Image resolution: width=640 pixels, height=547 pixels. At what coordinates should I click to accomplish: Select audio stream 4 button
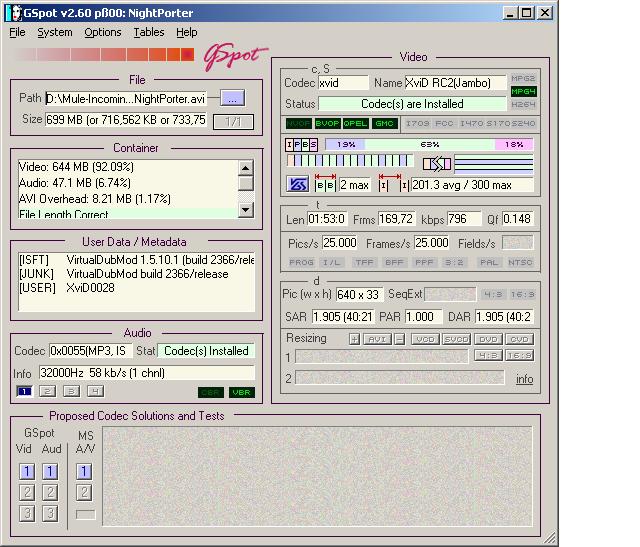95,391
